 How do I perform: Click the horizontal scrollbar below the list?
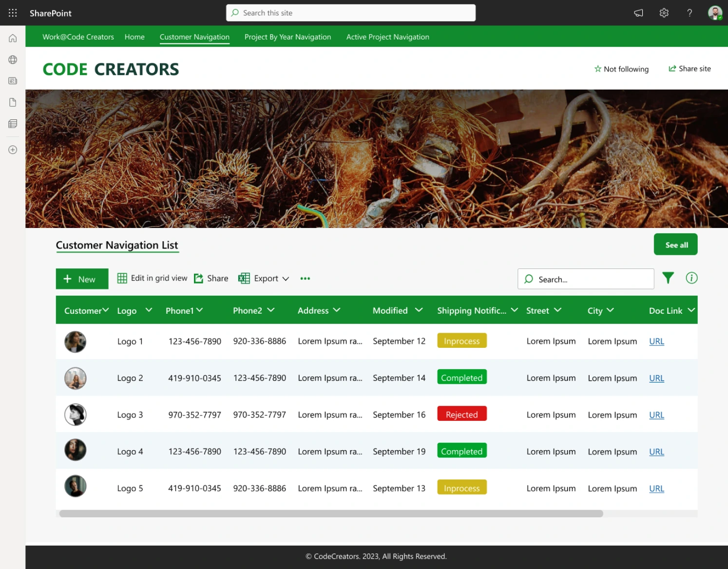[x=330, y=513]
